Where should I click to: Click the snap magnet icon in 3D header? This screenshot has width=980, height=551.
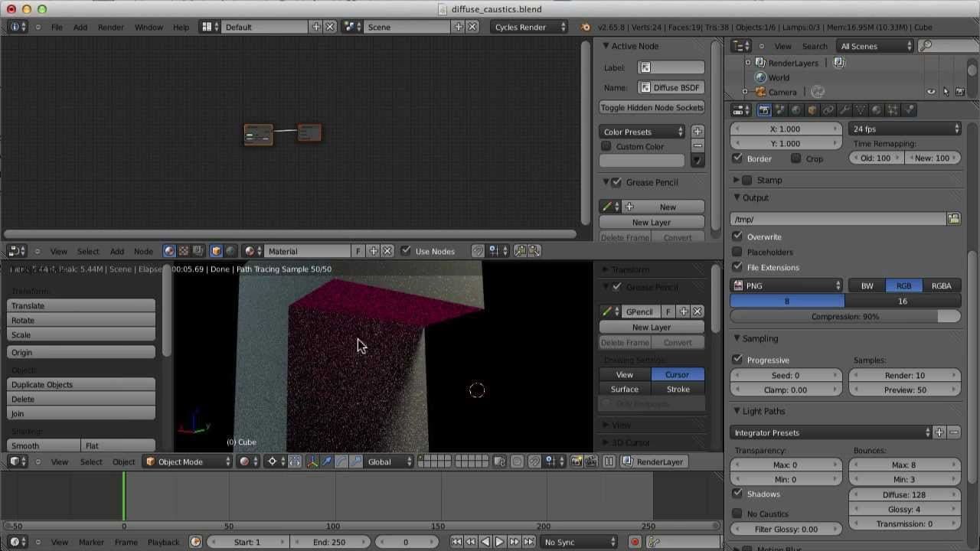tap(534, 461)
